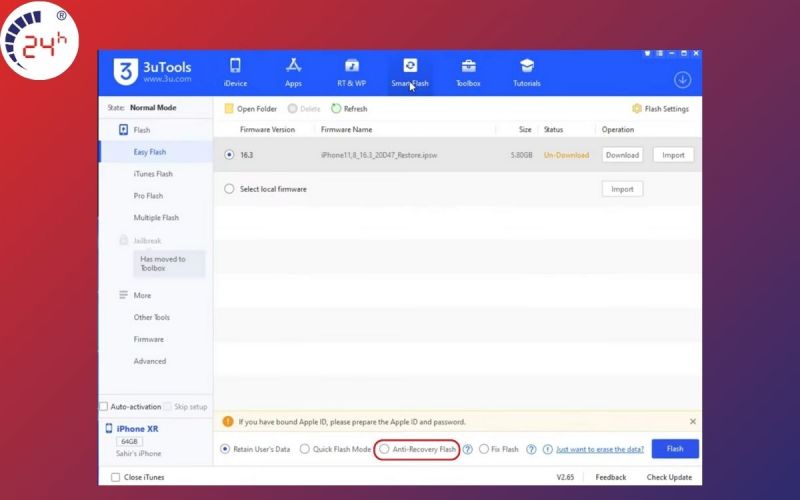Click the Un-Download status text

(x=566, y=155)
